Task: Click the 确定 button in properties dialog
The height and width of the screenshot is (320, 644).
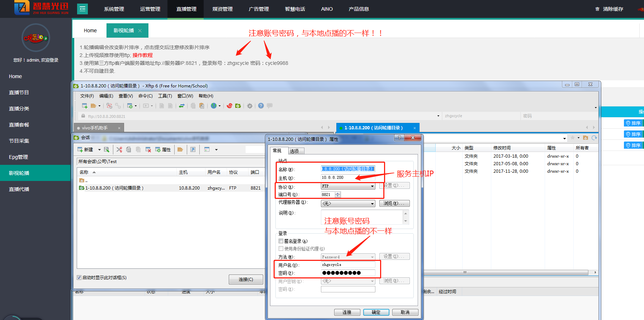Action: 376,312
